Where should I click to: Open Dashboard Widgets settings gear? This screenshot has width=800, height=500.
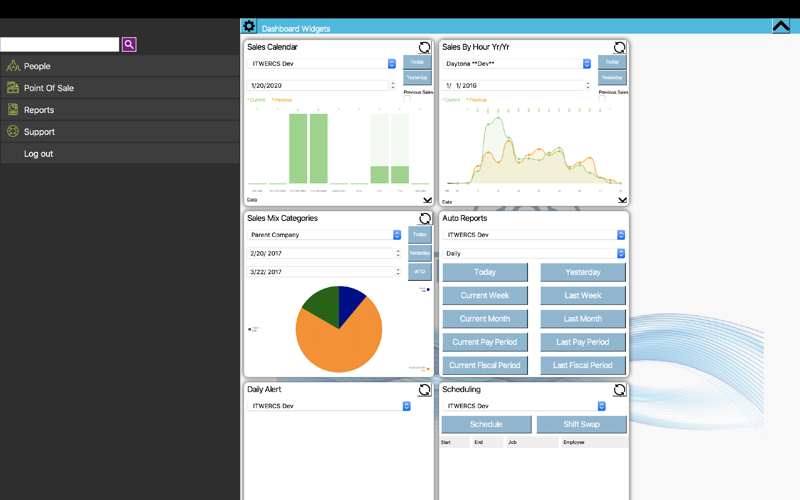[x=249, y=26]
